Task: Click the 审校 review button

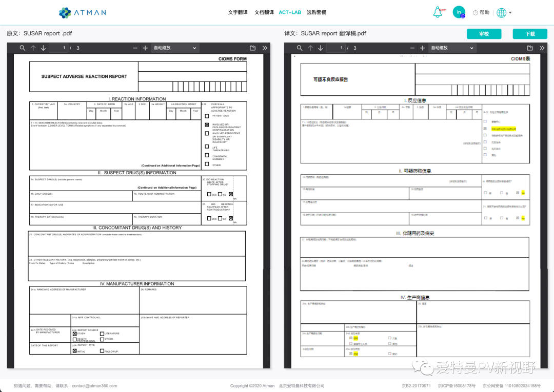Action: click(x=484, y=33)
